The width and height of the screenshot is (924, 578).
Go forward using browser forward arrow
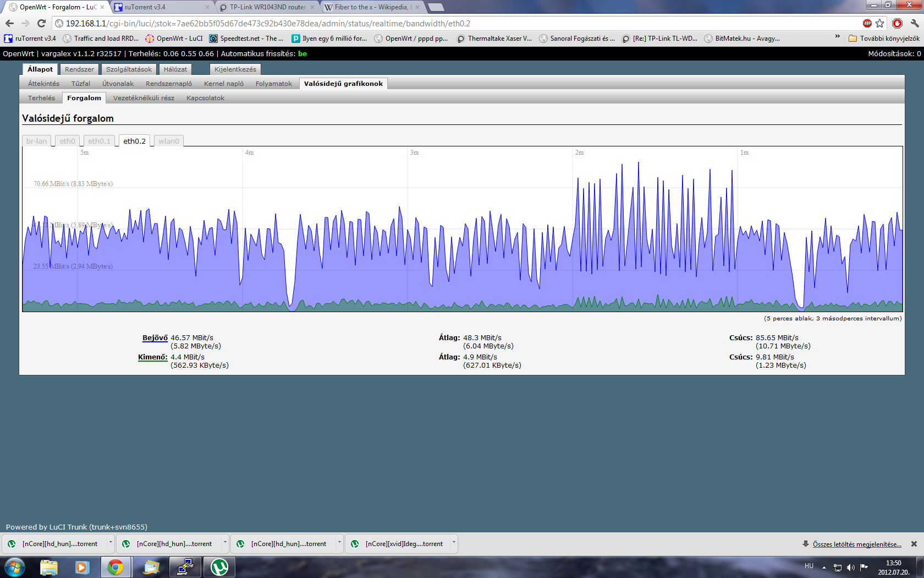[x=25, y=23]
